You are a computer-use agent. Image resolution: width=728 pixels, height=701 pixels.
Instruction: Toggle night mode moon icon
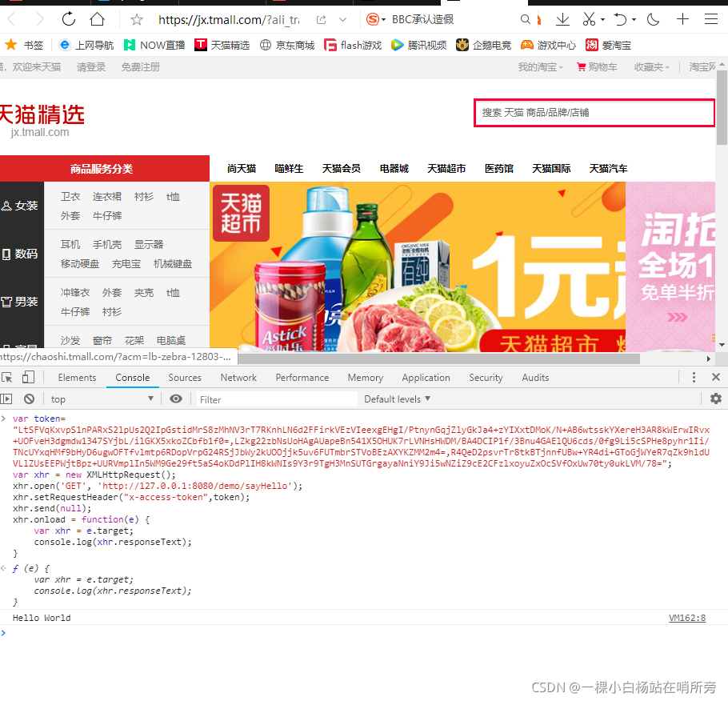pyautogui.click(x=654, y=19)
